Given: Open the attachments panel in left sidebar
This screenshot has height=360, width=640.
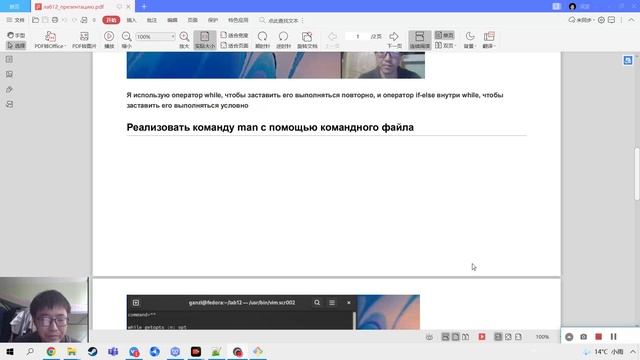Looking at the screenshot, I should (x=9, y=89).
